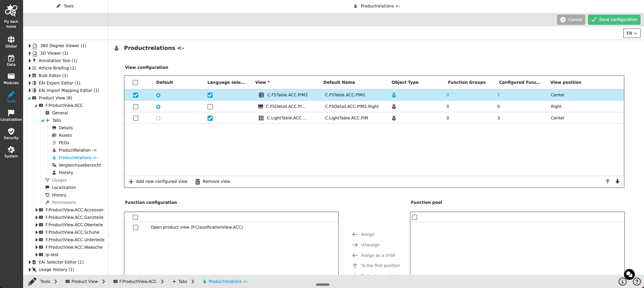Click the table icon beside C.FSTable.ACC.PIM2 view
Viewport: 644px width, 288px height.
pos(261,95)
